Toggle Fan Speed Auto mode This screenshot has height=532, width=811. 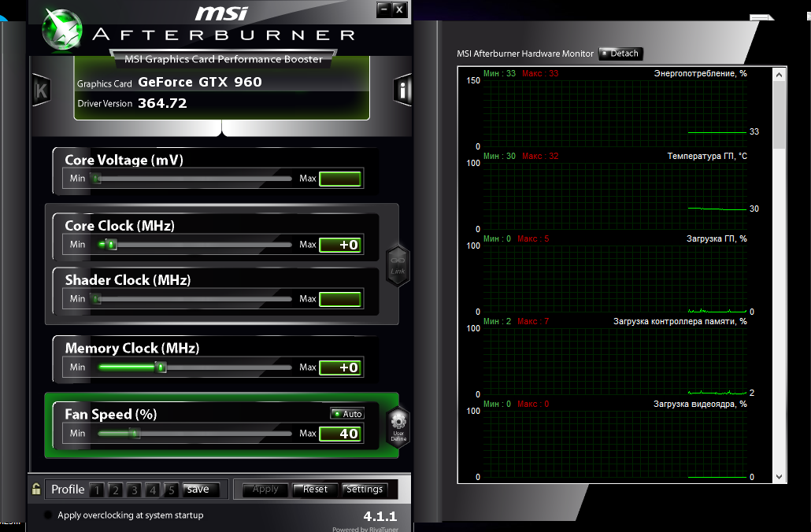click(347, 414)
